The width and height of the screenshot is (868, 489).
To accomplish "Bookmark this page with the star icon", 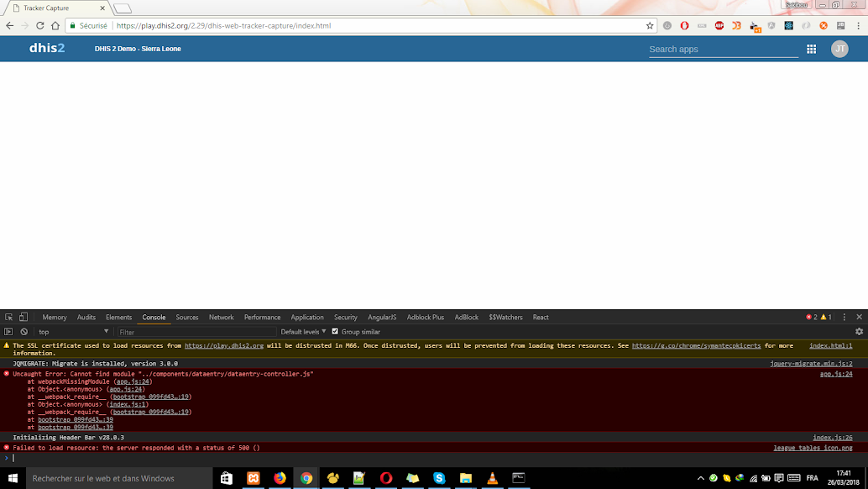I will tap(650, 26).
